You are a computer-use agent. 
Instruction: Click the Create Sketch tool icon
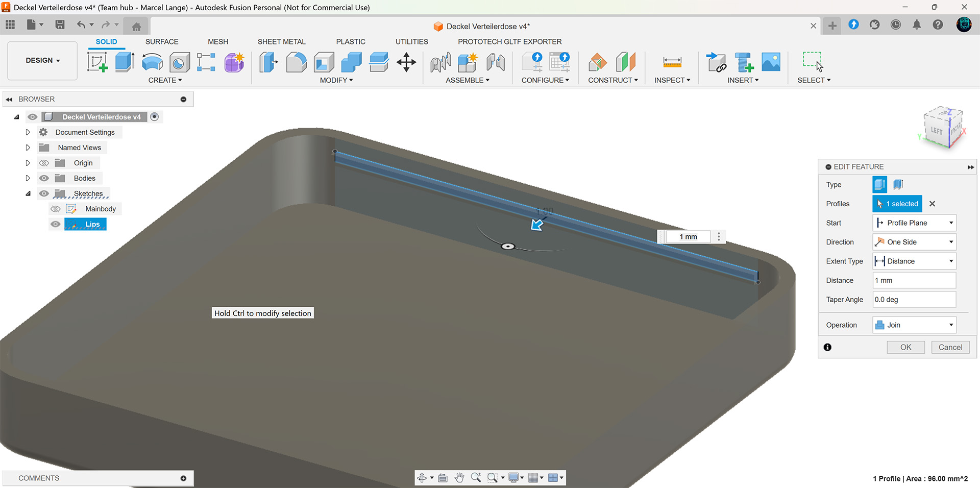tap(97, 62)
